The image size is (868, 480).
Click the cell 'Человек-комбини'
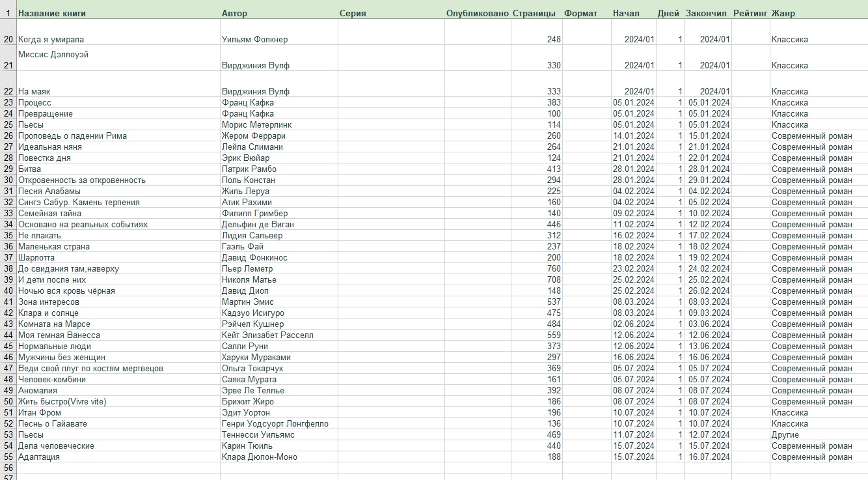point(118,379)
